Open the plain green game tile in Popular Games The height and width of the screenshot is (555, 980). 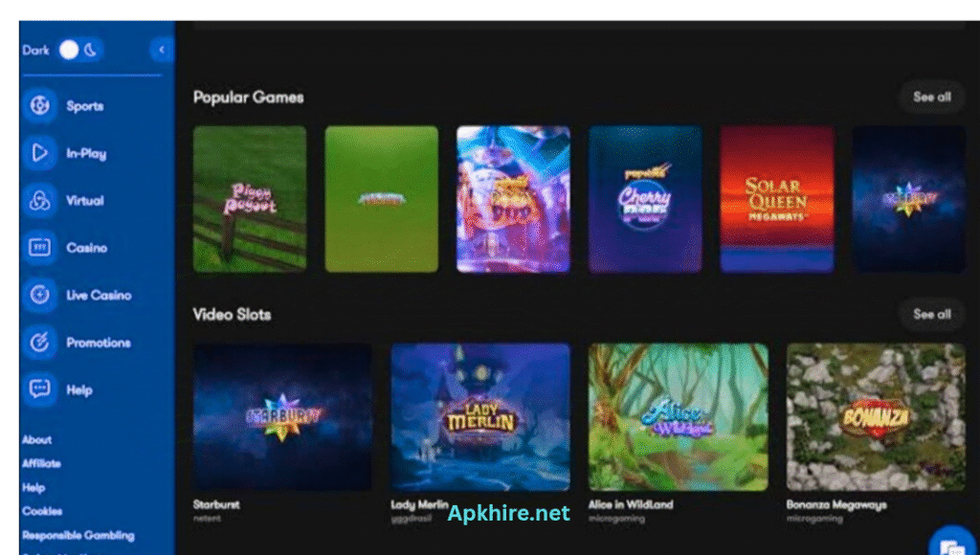382,199
